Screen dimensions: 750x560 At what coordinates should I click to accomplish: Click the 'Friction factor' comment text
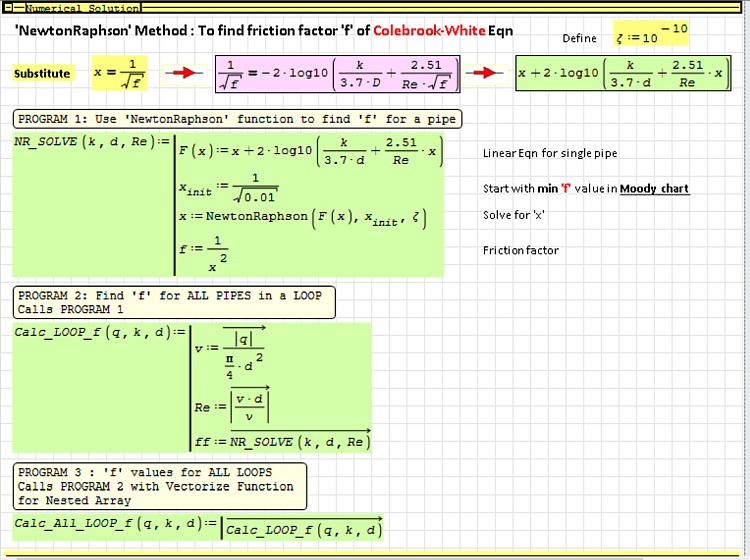521,250
